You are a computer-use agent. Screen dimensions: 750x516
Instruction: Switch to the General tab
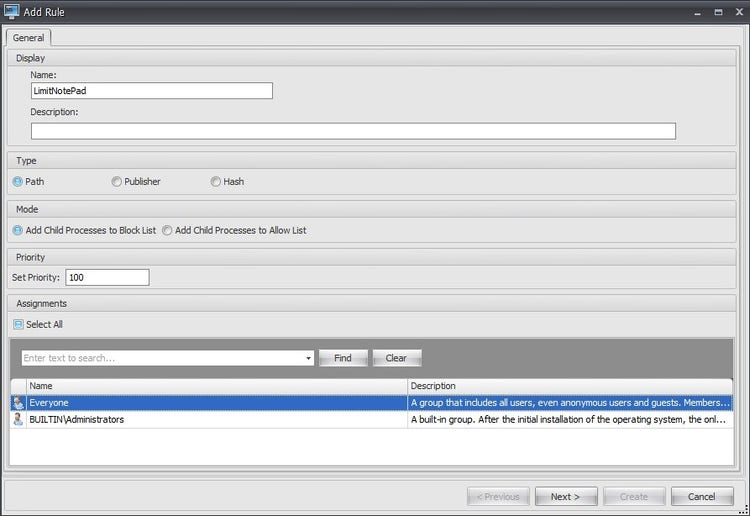28,38
